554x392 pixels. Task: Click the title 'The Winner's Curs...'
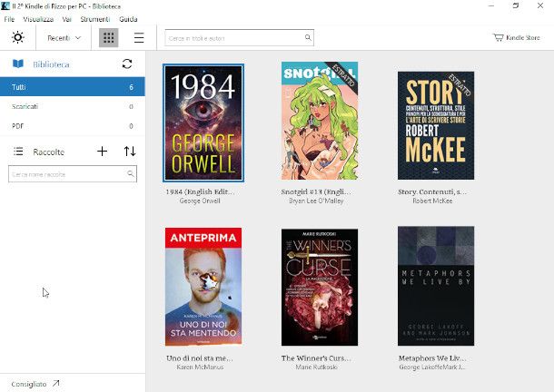[316, 358]
